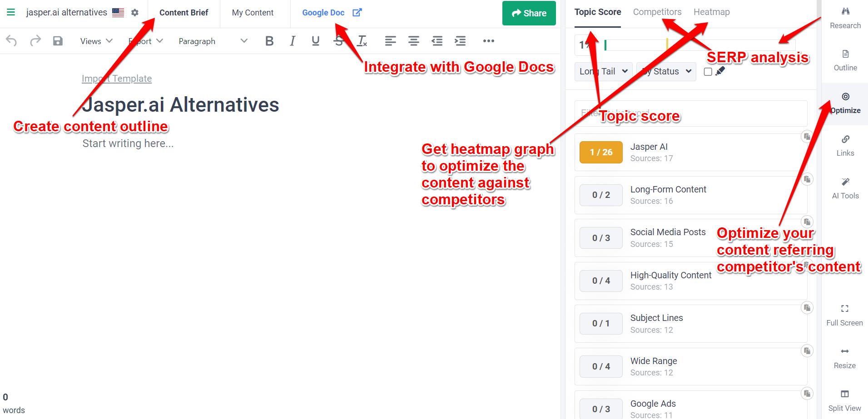Enable Split View layout

coord(844,401)
